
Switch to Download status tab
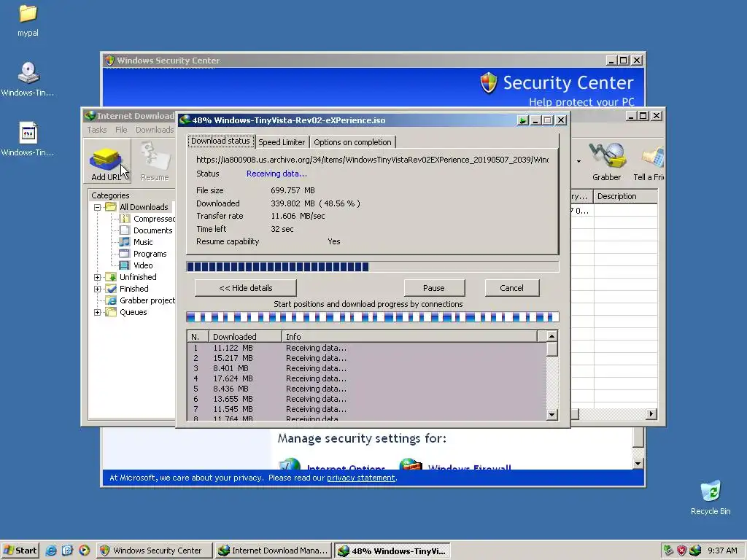220,141
